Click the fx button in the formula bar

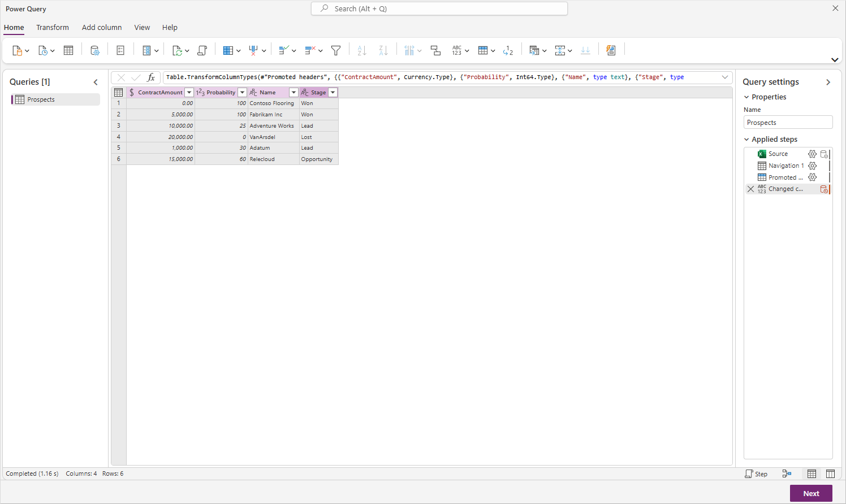(x=150, y=77)
